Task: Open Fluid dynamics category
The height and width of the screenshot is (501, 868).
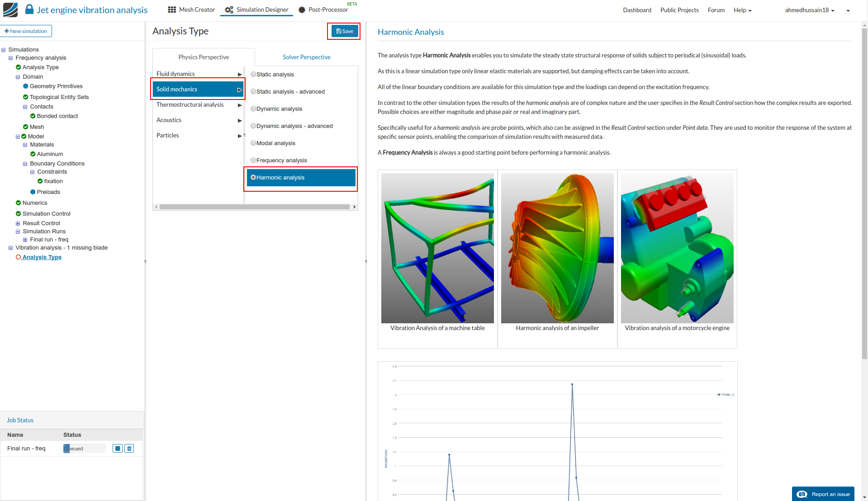Action: pos(198,74)
